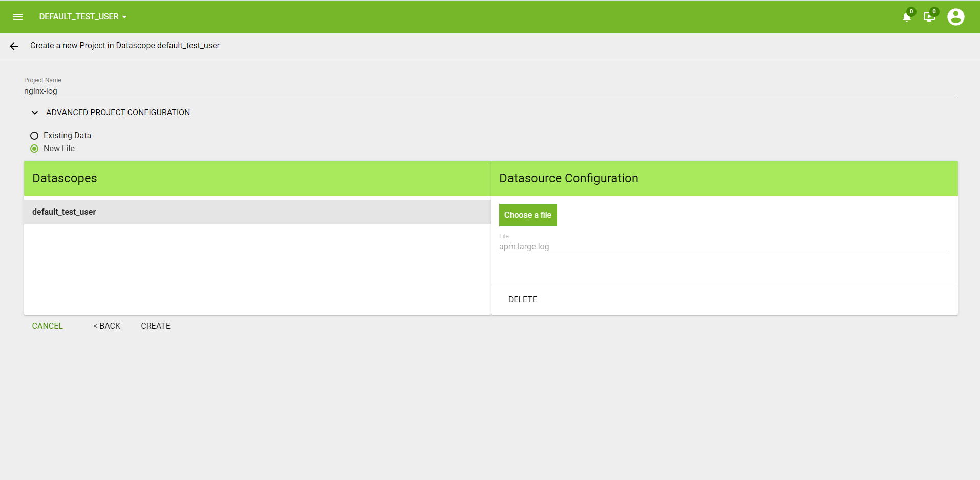
Task: Open the running jobs screen icon
Action: tap(929, 17)
